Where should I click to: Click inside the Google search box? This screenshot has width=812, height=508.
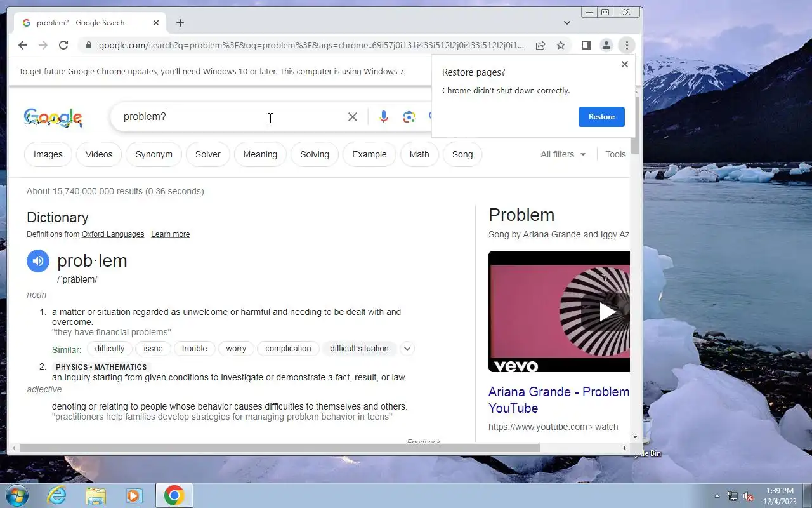coord(232,117)
